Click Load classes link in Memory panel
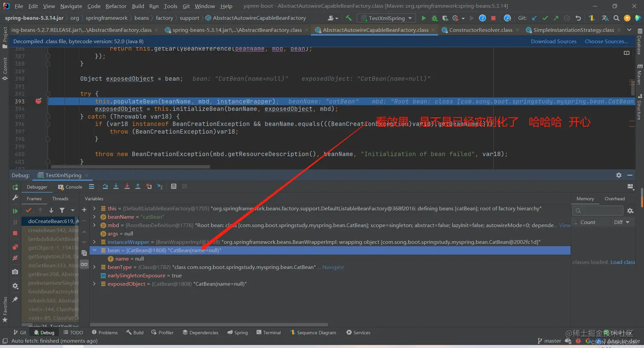The image size is (644, 348). point(623,262)
